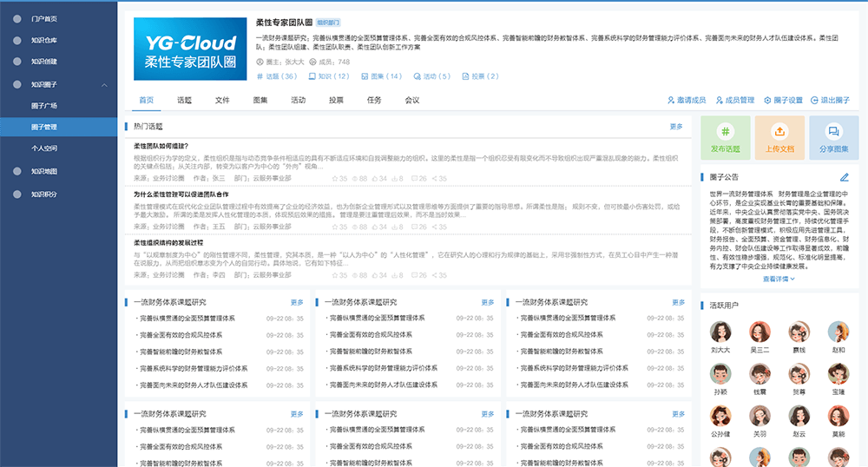Viewport: 868px width, 467px height.
Task: Open the 知识仓库 sidebar item
Action: tap(43, 40)
